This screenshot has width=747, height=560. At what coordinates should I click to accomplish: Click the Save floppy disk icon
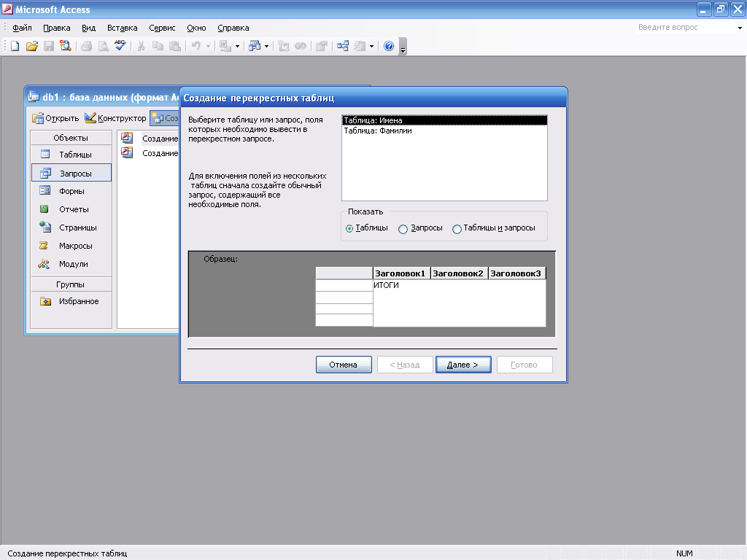point(49,46)
